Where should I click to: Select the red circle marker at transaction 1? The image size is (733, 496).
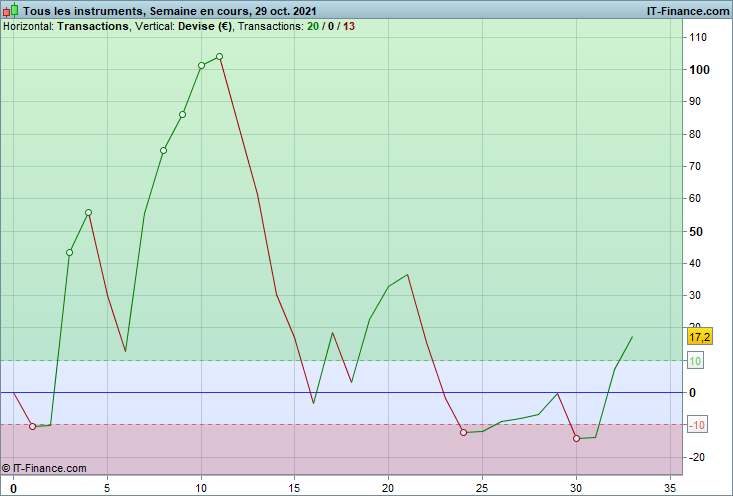32,426
